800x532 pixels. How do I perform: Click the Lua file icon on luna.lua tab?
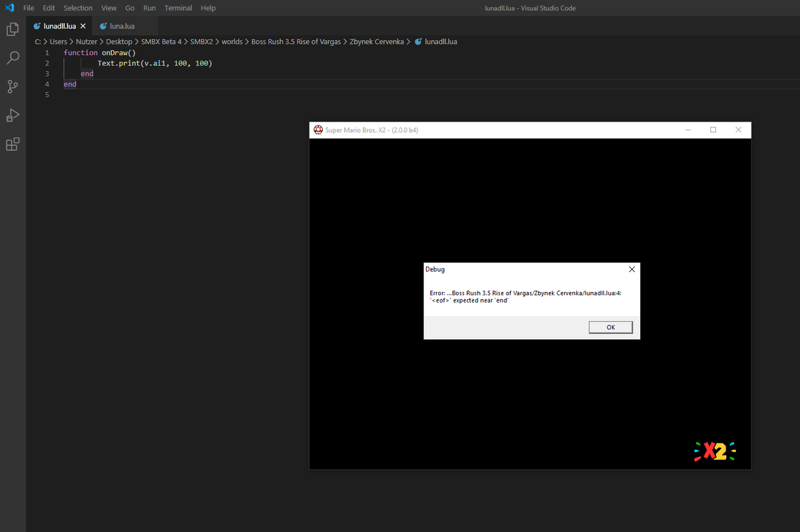[x=103, y=26]
